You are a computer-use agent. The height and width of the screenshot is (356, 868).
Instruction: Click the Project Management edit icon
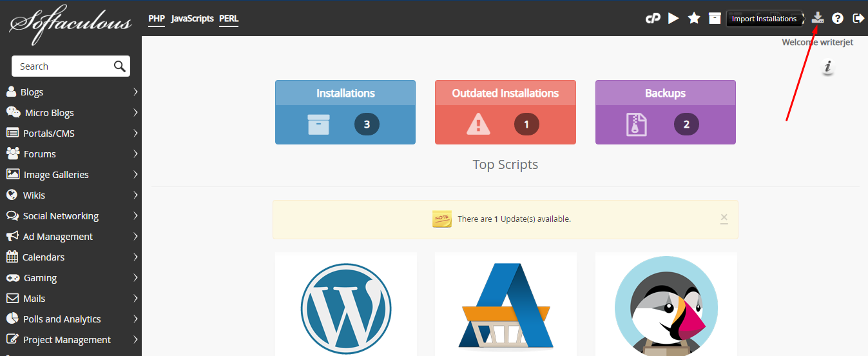(12, 339)
